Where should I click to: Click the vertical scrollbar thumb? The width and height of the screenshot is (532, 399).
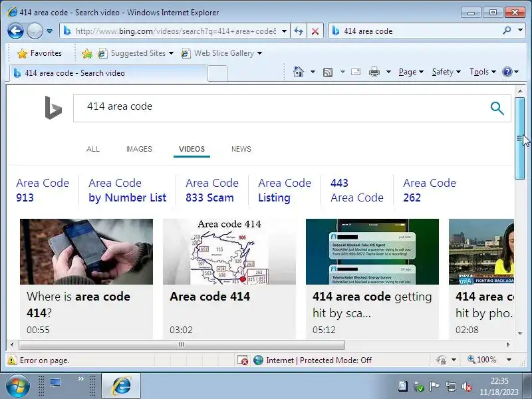coord(519,138)
